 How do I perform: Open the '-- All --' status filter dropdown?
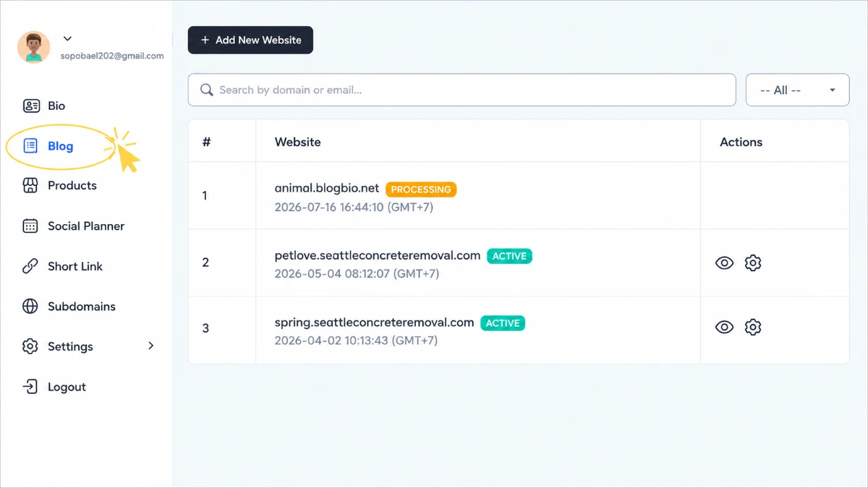point(797,90)
